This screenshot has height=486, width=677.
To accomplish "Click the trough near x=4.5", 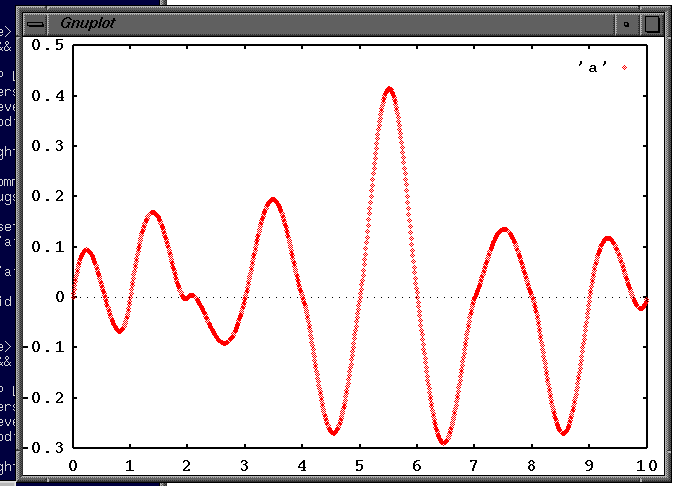I will coord(333,432).
